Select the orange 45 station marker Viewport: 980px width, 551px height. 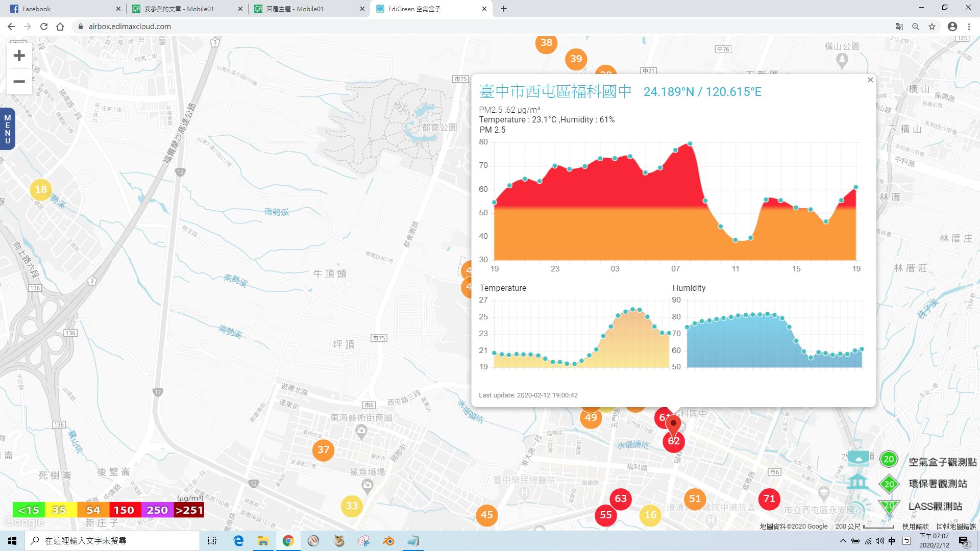tap(487, 515)
